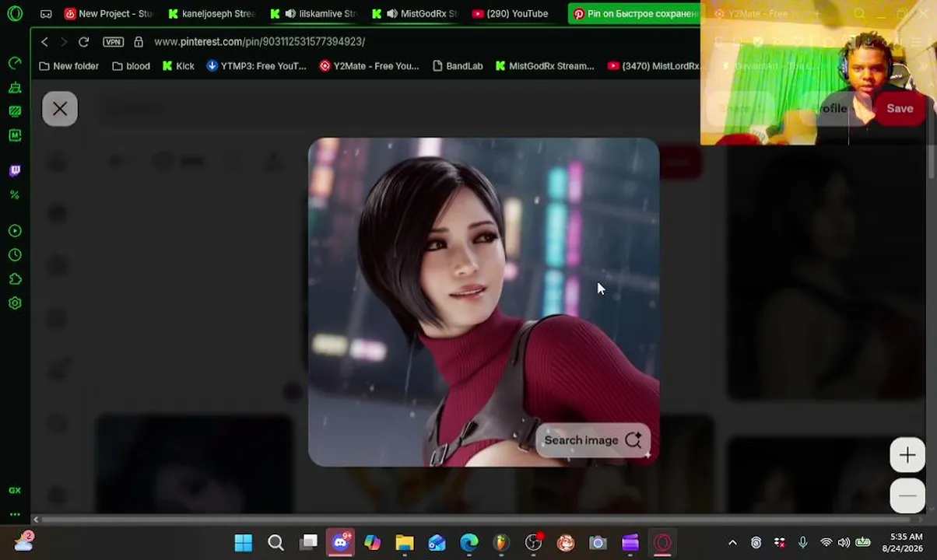This screenshot has height=560, width=937.
Task: Click the GX Corner icon in sidebar
Action: [15, 490]
